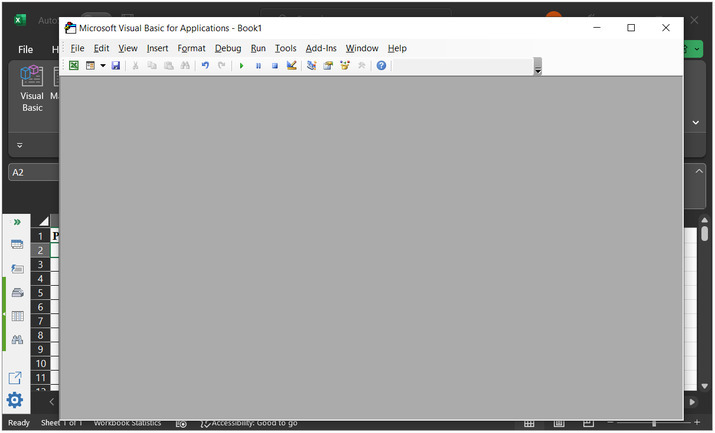Click the columns table icon in side panel

tap(17, 317)
